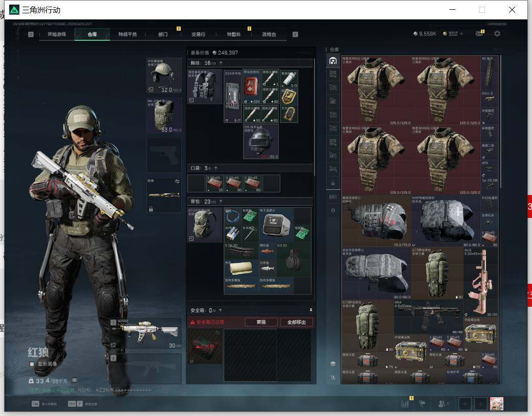Click the stats chart icon in bottom bar
532x416 pixels.
click(x=405, y=404)
